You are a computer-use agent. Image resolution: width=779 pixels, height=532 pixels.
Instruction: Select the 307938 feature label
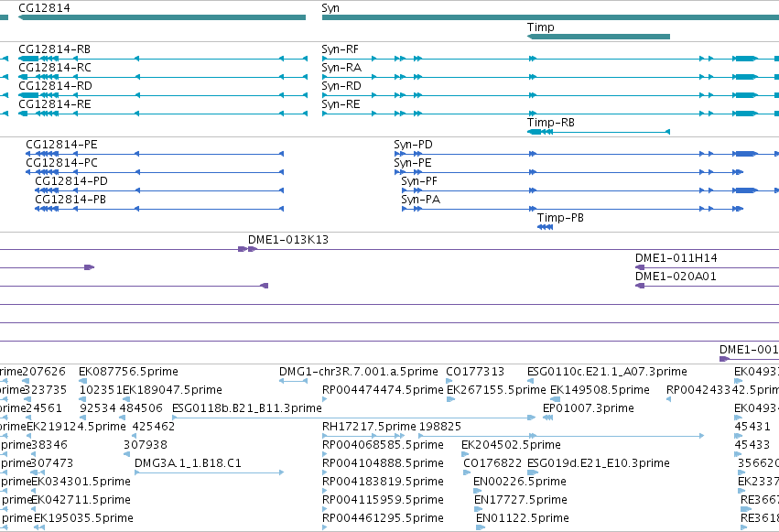click(x=146, y=445)
